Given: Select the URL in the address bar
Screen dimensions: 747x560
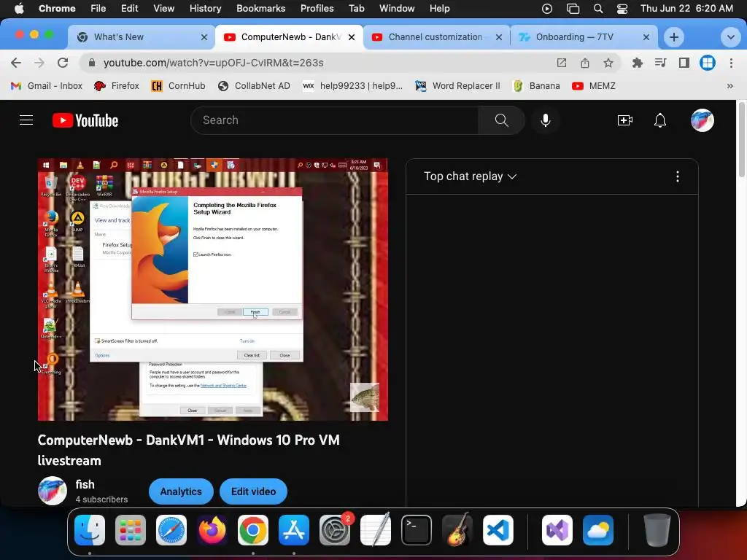Looking at the screenshot, I should pos(214,63).
